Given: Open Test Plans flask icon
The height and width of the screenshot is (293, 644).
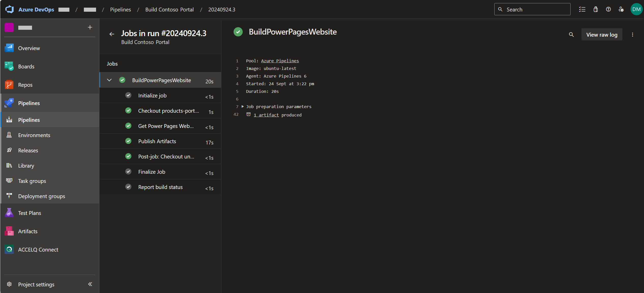Looking at the screenshot, I should (x=9, y=213).
